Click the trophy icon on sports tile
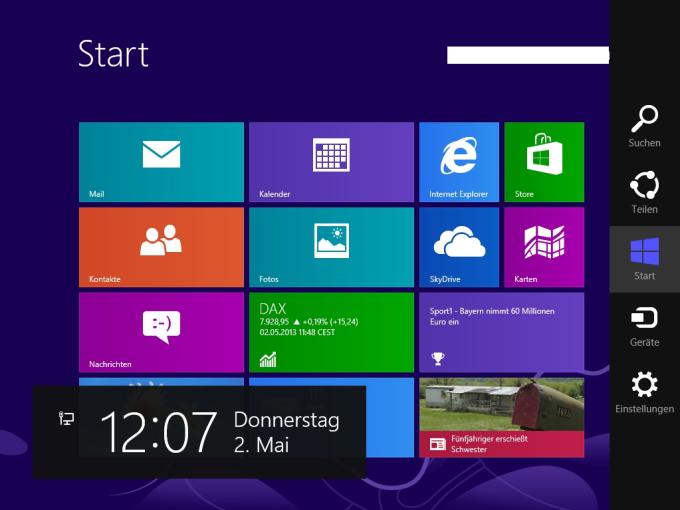This screenshot has height=510, width=680. (438, 359)
